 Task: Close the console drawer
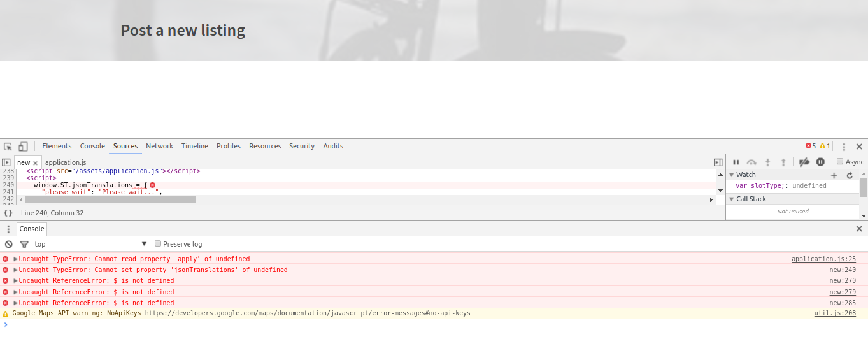tap(859, 229)
